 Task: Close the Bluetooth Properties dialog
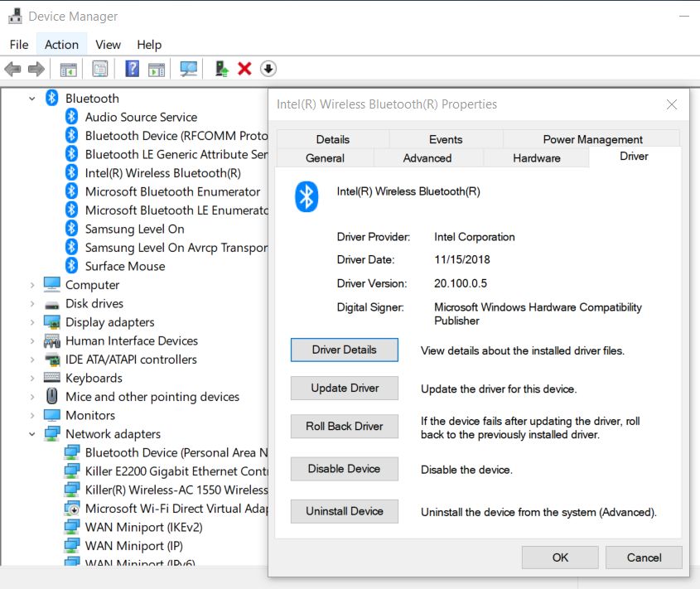tap(672, 104)
